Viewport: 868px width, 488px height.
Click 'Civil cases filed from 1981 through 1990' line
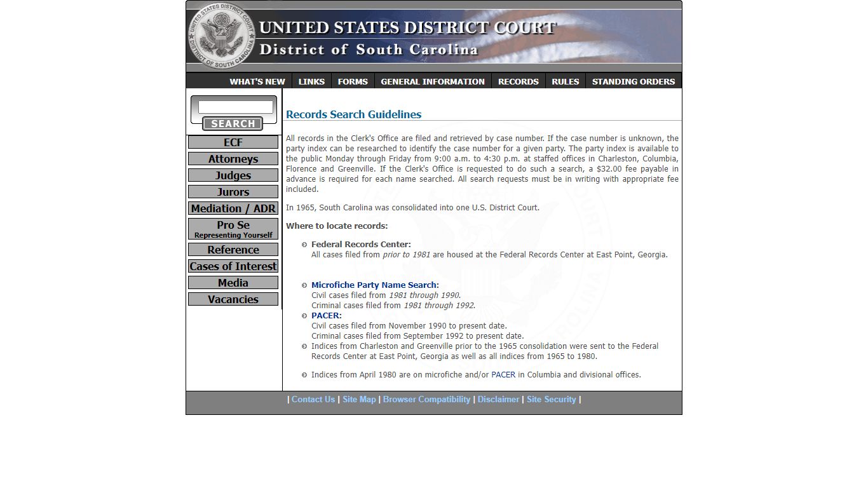pos(386,295)
